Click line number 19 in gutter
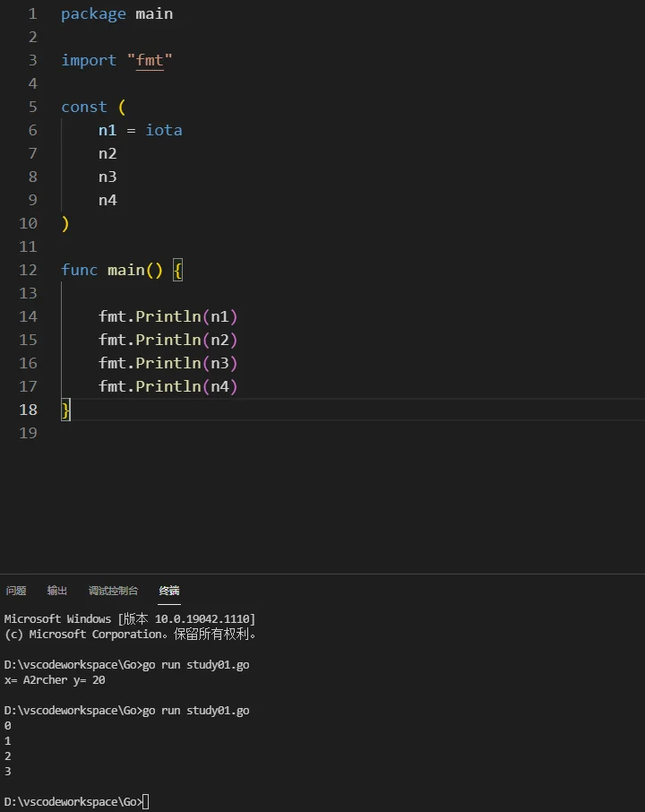Viewport: 645px width, 812px height. (x=28, y=433)
